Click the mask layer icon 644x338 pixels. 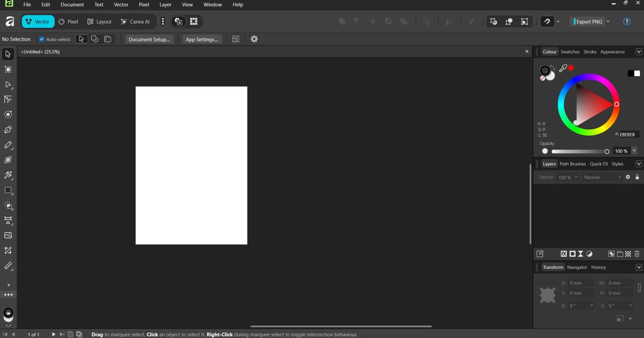(x=572, y=253)
